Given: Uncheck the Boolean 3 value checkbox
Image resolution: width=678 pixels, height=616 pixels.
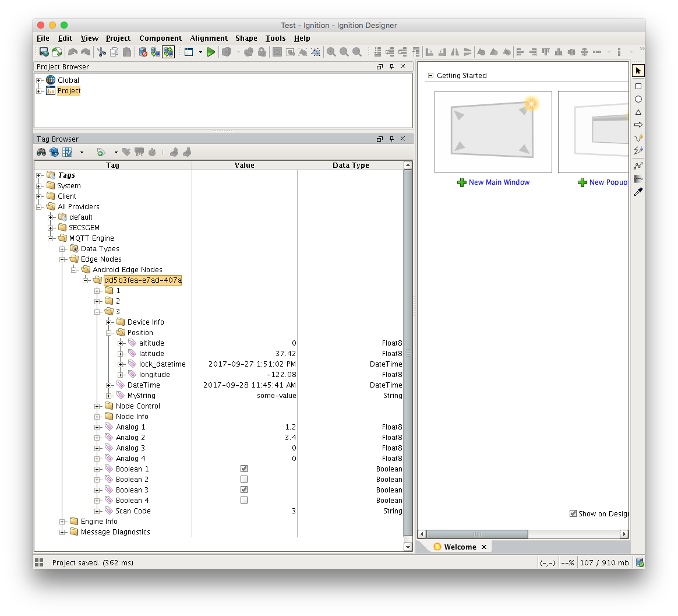Looking at the screenshot, I should [244, 490].
